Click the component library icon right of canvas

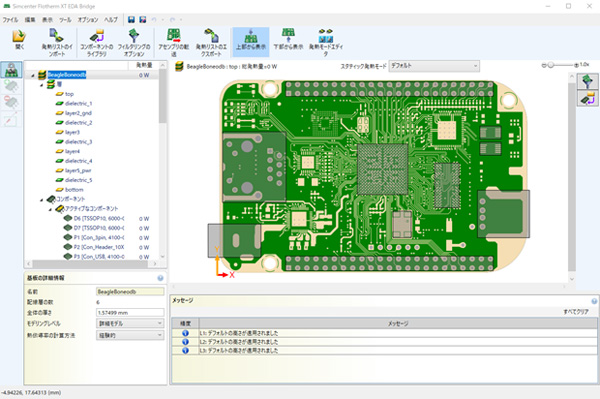click(x=587, y=99)
